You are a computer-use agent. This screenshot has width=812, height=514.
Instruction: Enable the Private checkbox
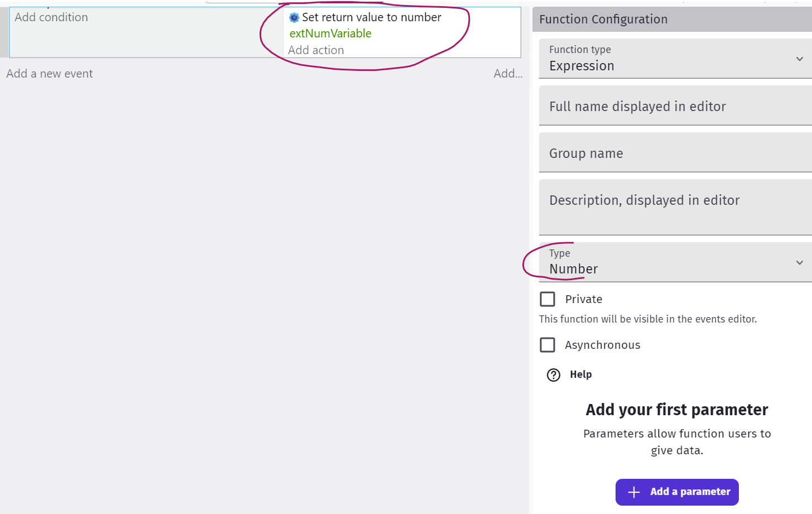(547, 299)
